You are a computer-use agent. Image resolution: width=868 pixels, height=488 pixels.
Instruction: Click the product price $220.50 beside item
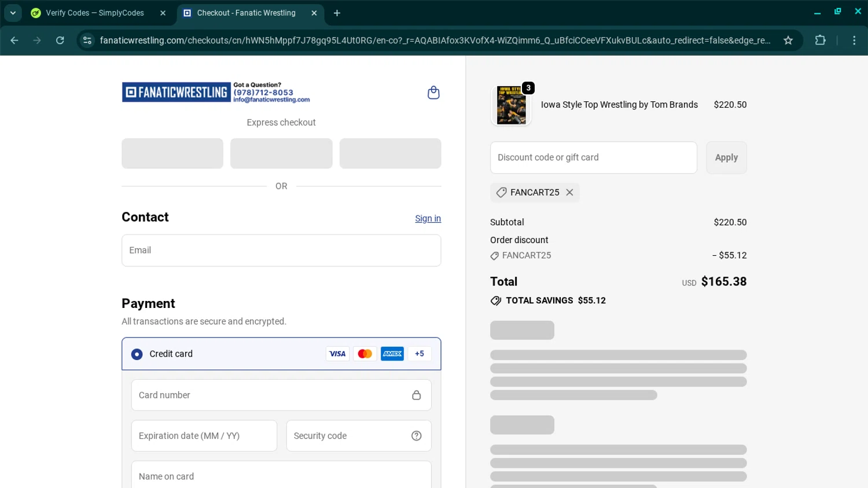[730, 105]
